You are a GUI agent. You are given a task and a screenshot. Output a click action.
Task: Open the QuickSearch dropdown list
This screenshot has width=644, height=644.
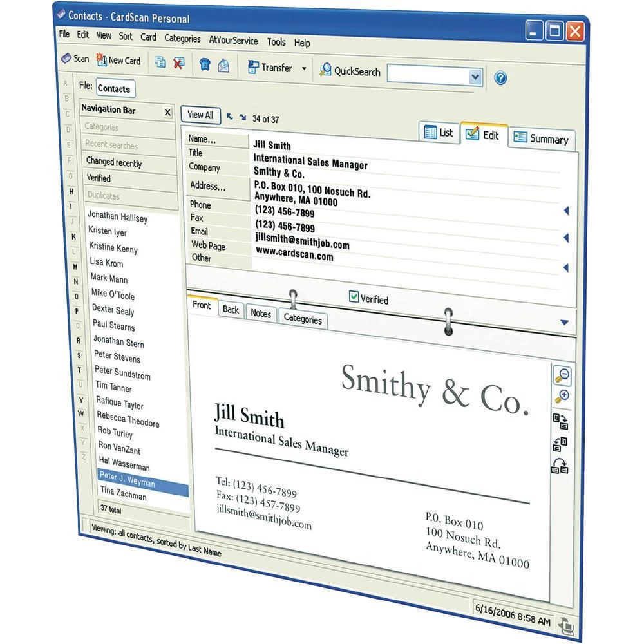point(475,77)
